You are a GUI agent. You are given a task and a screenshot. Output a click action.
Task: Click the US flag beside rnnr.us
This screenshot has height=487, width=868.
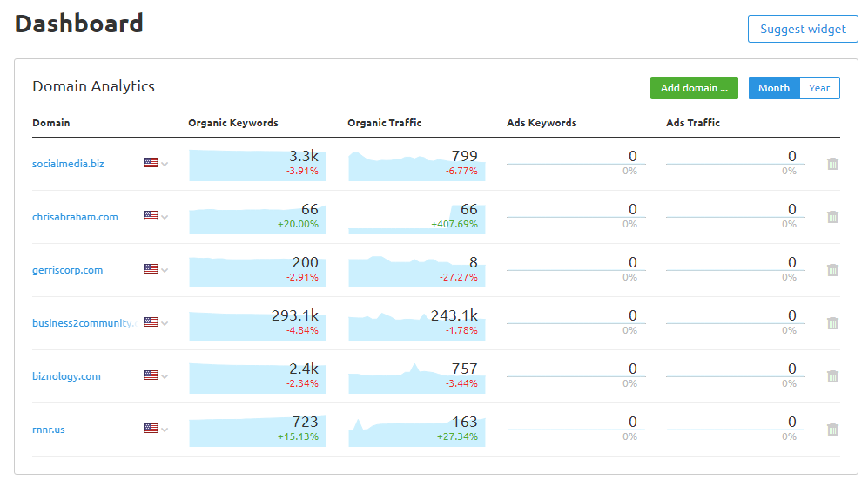tap(151, 429)
